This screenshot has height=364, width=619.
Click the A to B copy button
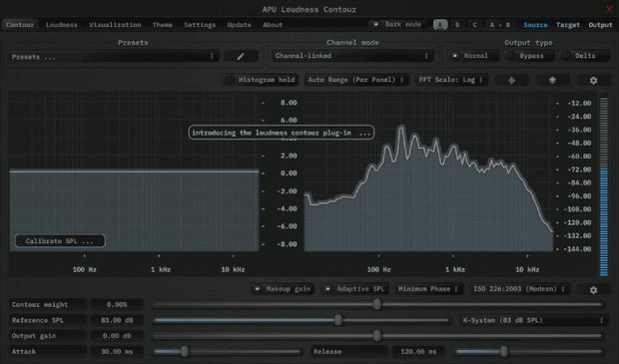click(x=500, y=25)
